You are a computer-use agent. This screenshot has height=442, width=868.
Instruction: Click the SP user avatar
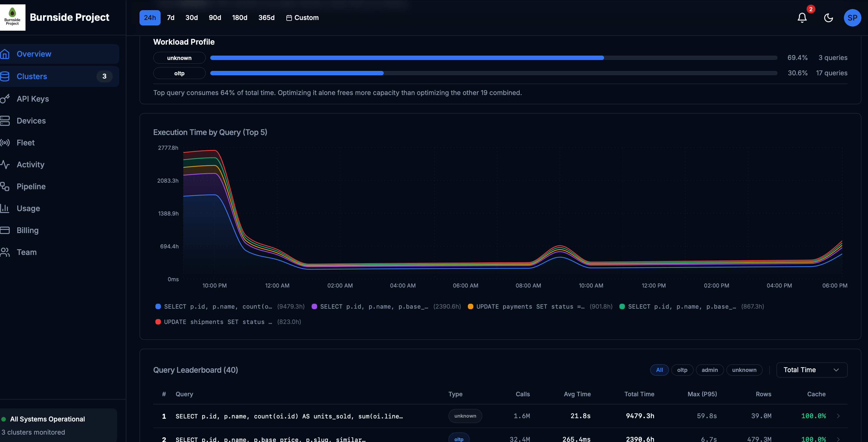point(852,18)
